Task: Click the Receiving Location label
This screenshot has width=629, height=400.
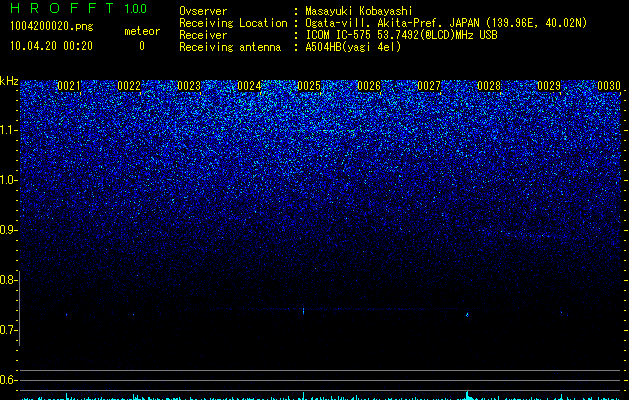Action: (x=233, y=23)
